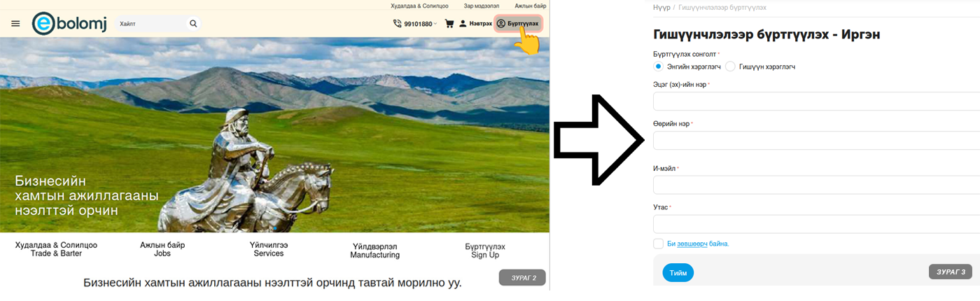Select Энгийн хэрэглэгч radio option
The image size is (980, 301).
click(x=658, y=66)
